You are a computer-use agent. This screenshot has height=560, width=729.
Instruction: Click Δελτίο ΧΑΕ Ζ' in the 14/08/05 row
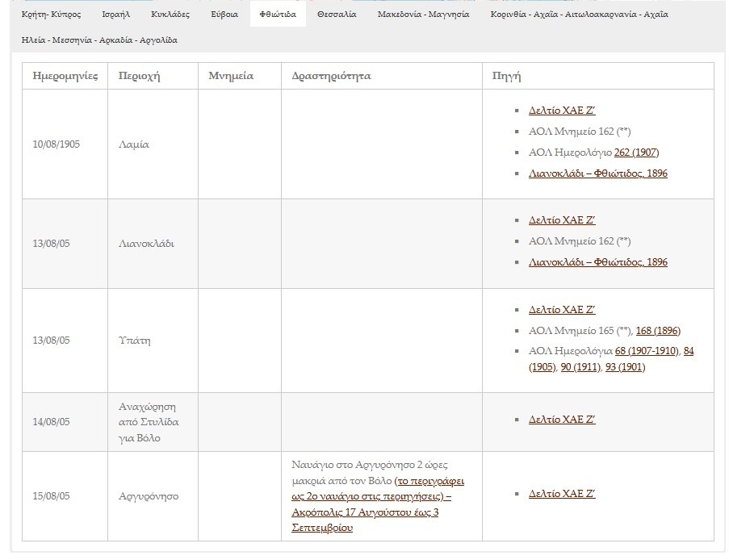[562, 420]
